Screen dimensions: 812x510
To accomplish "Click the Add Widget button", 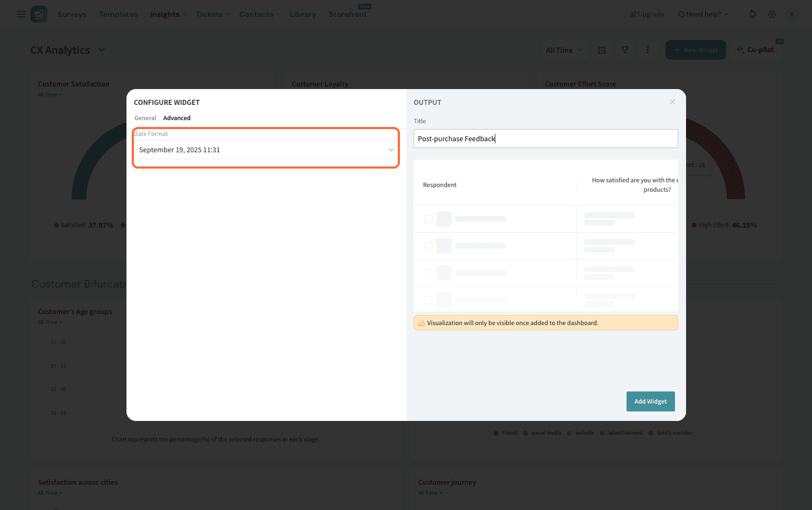I will [650, 401].
